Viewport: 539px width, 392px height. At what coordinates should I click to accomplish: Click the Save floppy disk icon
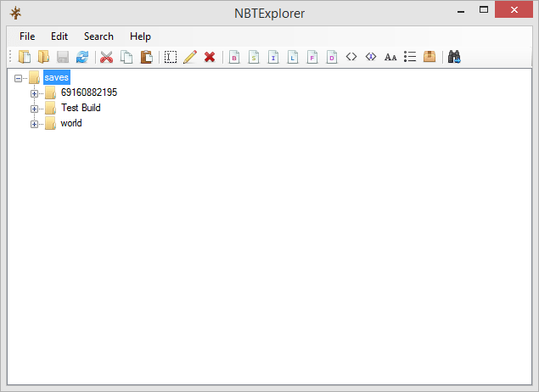[63, 57]
